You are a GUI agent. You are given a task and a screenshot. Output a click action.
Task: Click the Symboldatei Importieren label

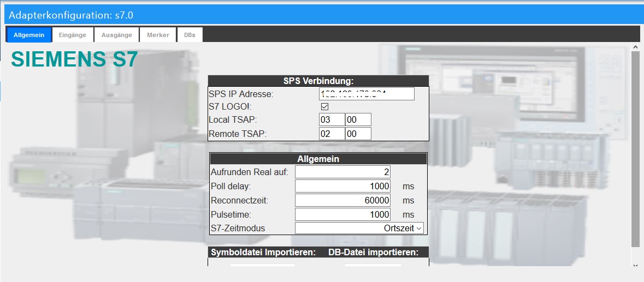coord(263,253)
